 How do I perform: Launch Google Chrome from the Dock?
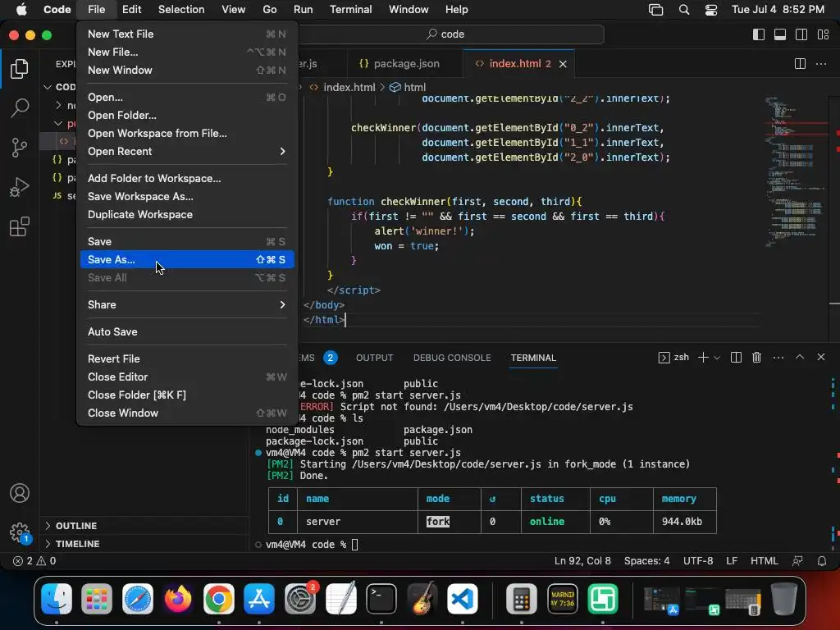tap(218, 599)
